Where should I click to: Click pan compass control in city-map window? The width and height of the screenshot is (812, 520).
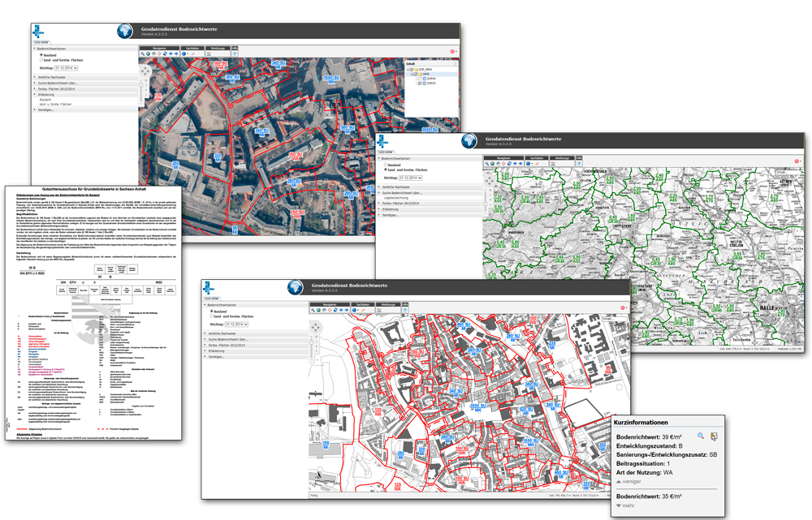(315, 328)
